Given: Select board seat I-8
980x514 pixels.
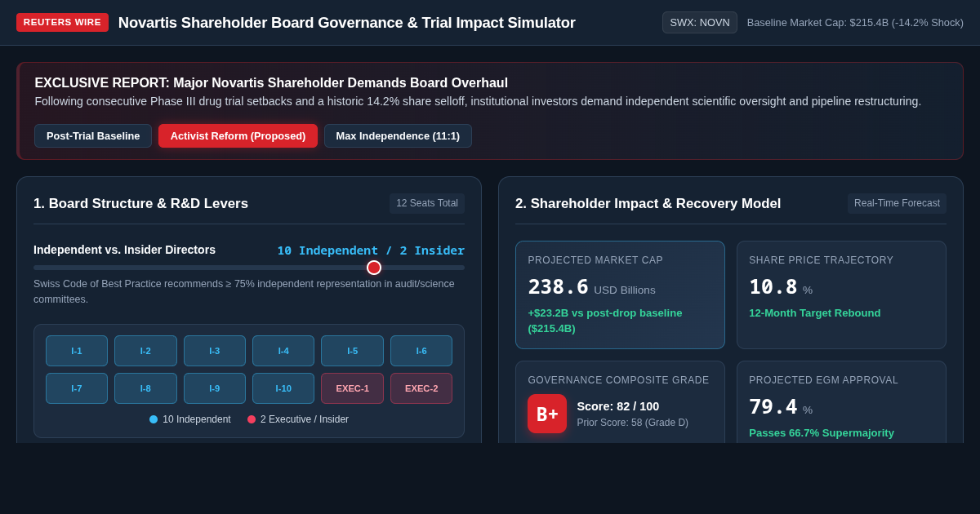Looking at the screenshot, I should (145, 388).
